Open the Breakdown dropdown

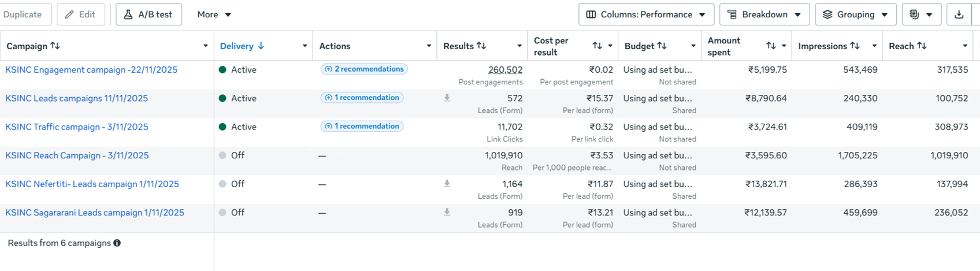point(764,14)
